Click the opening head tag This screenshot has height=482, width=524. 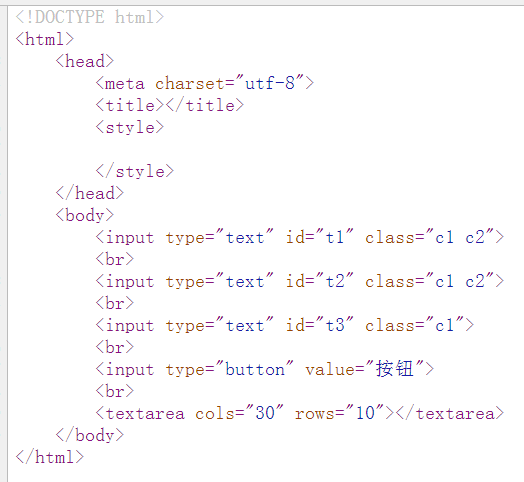click(85, 61)
